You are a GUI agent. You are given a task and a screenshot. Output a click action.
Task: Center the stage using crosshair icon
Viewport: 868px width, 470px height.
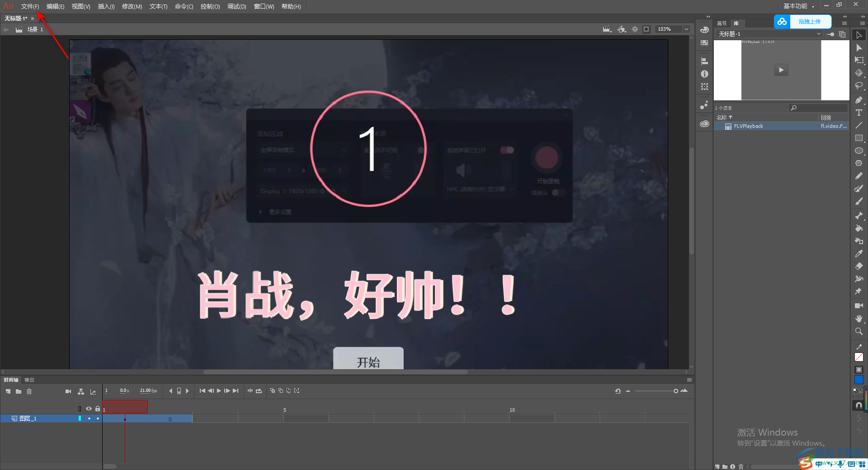tap(635, 29)
